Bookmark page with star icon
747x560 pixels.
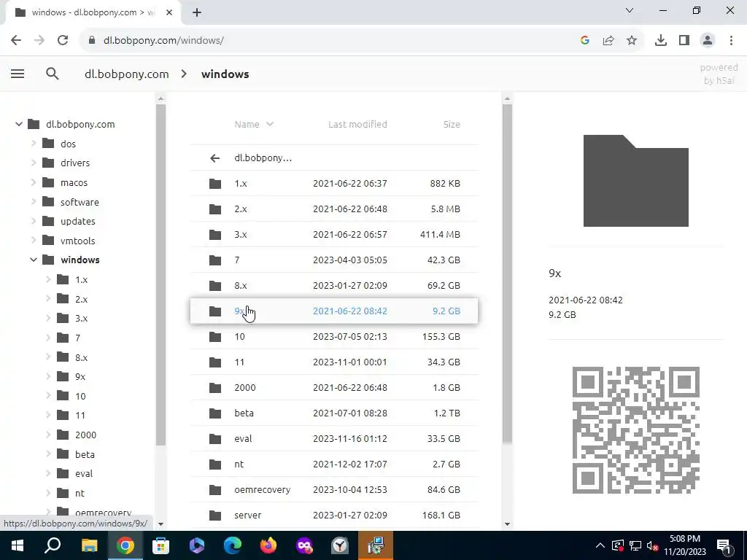coord(632,41)
